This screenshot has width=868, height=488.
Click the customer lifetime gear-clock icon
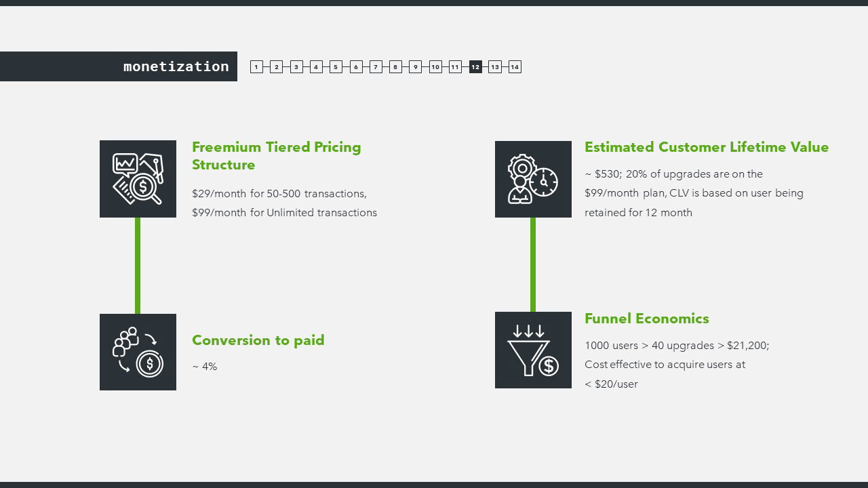533,179
